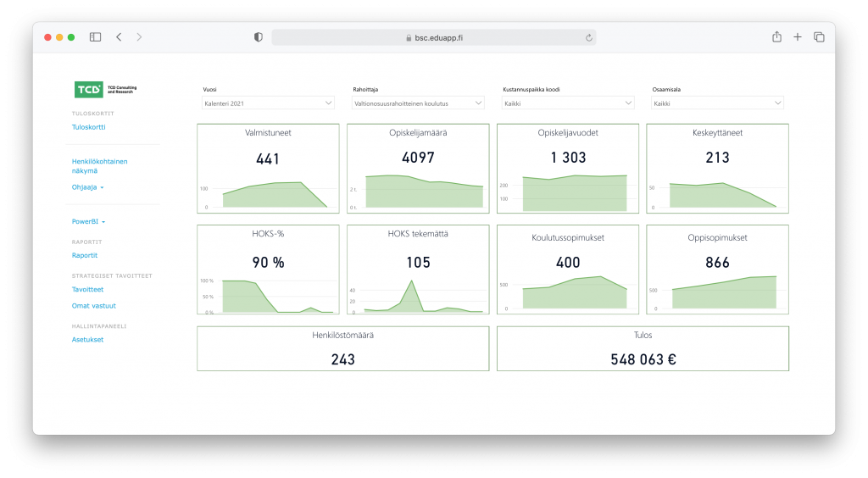Click the value 105 under HOKS tekemättä
This screenshot has width=868, height=478.
coord(418,262)
